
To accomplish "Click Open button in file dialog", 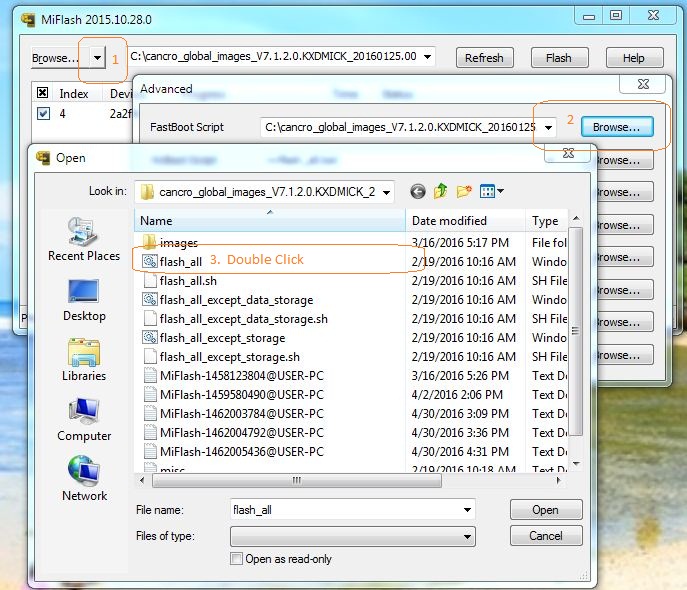I will coord(546,510).
